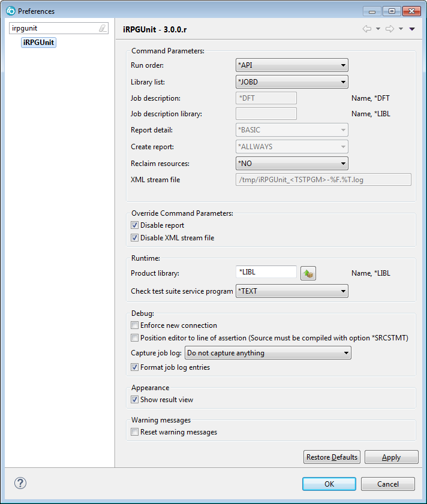Open the Run order *API dropdown
Screen dimensions: 427x504
[292, 65]
